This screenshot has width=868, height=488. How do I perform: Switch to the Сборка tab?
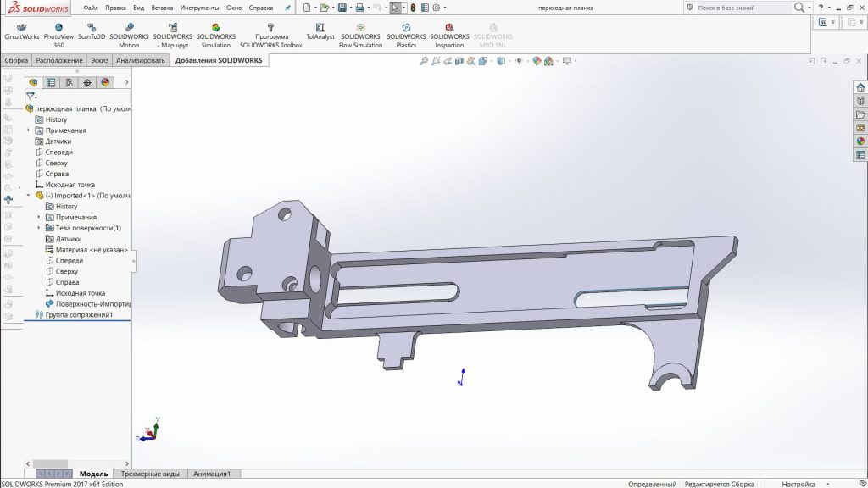tap(16, 60)
